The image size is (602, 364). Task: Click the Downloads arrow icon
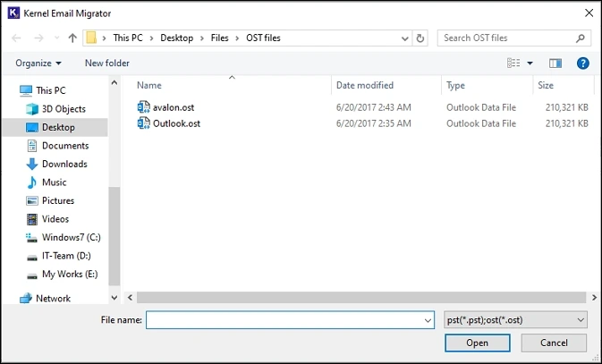pos(32,165)
